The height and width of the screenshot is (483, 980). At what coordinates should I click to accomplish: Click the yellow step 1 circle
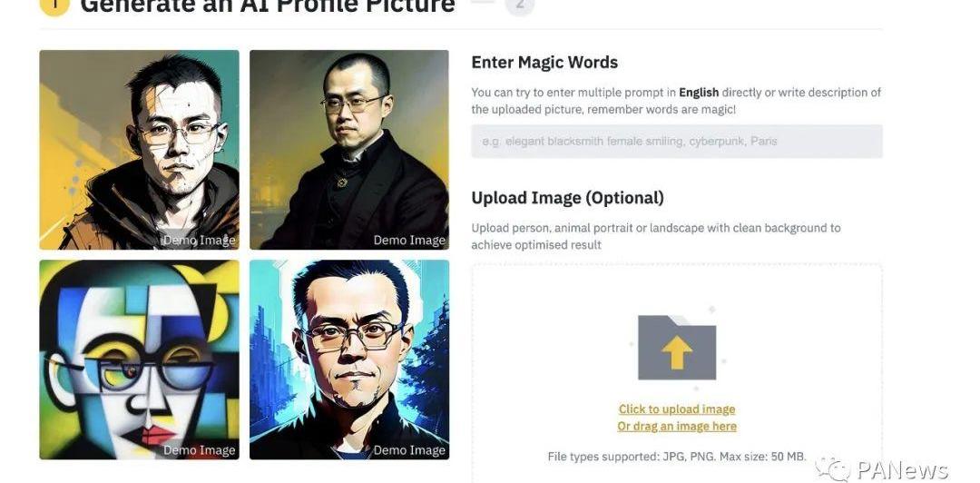54,6
